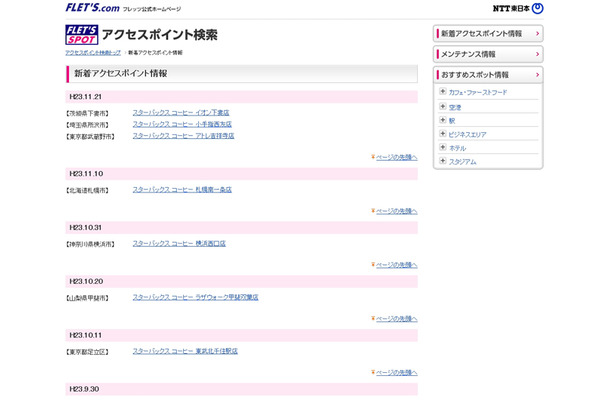Expand the ビジネスエリア plus icon

point(442,133)
